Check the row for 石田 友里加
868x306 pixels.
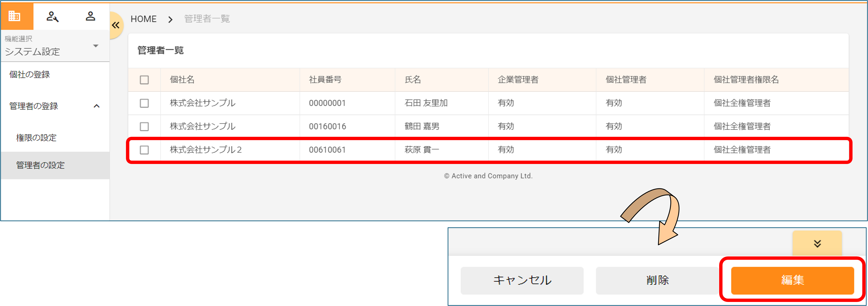tap(144, 103)
